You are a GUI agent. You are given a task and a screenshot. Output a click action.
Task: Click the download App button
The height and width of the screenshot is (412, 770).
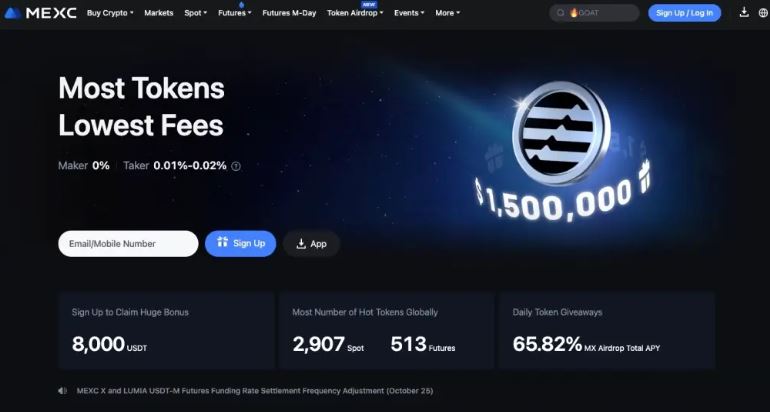point(311,244)
